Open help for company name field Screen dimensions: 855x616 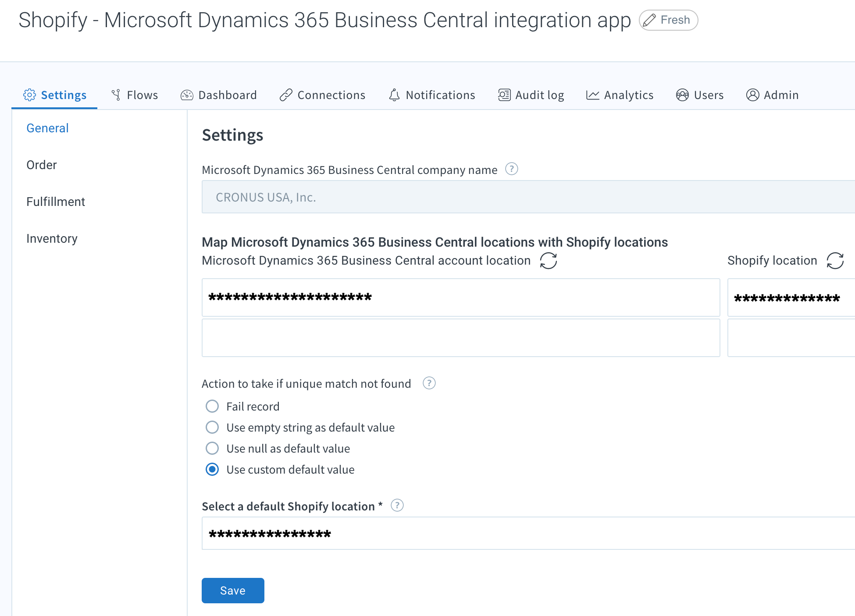pos(512,169)
